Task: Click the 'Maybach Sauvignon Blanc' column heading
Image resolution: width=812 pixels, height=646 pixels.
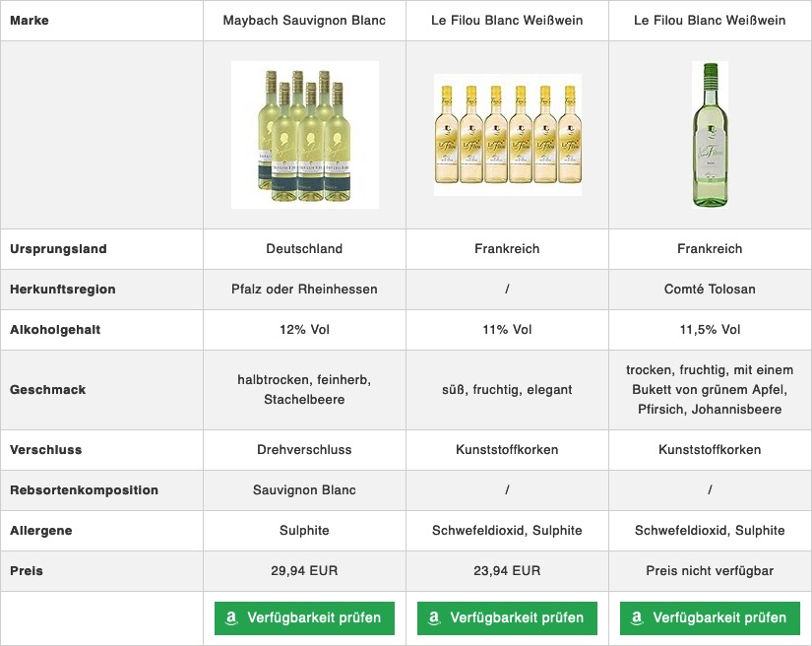Action: 304,21
